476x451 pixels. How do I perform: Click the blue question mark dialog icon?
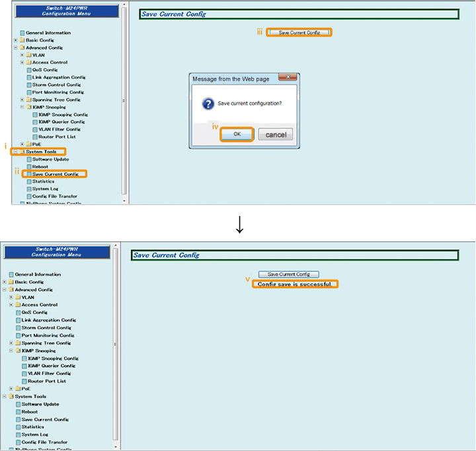pyautogui.click(x=206, y=103)
